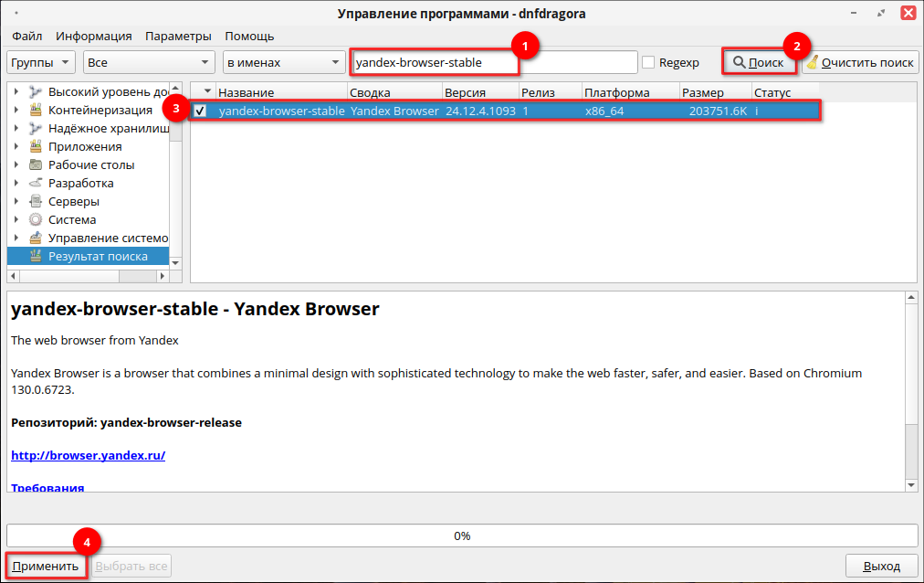The height and width of the screenshot is (583, 924).
Task: Select the Разработка tree item
Action: click(x=80, y=184)
